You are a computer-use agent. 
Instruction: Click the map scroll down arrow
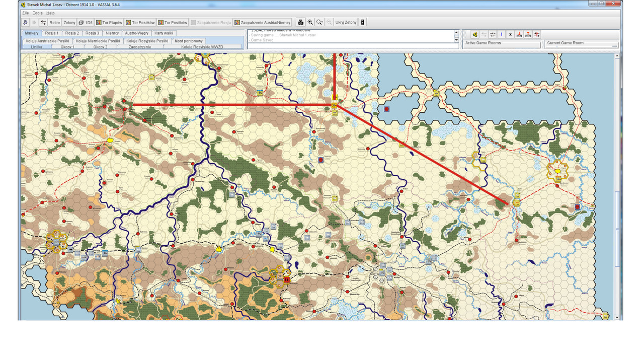[618, 317]
